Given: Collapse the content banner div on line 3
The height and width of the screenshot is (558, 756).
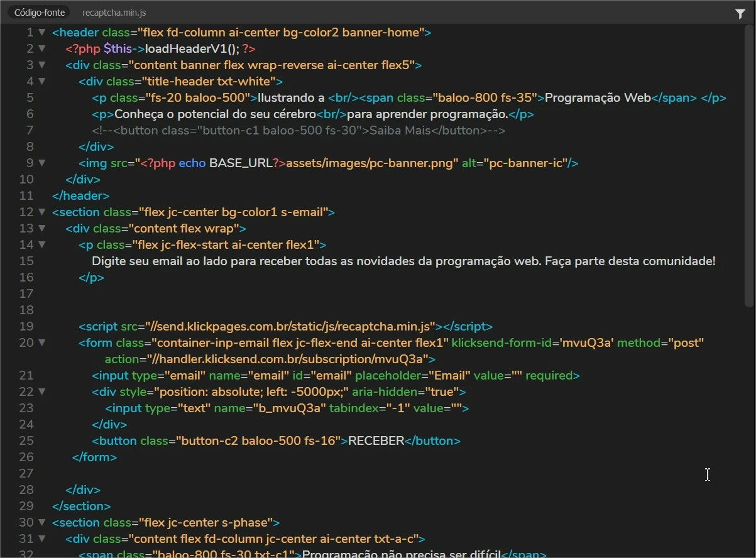Looking at the screenshot, I should tap(41, 65).
